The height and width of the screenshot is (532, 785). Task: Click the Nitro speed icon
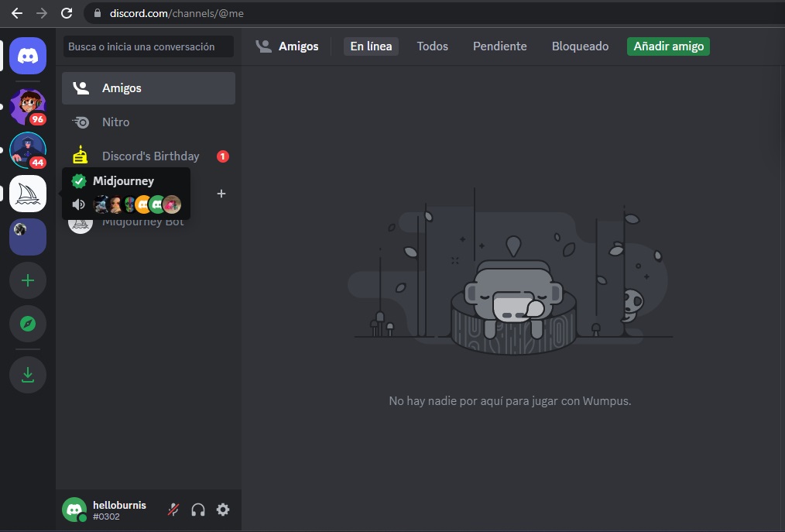pos(80,122)
